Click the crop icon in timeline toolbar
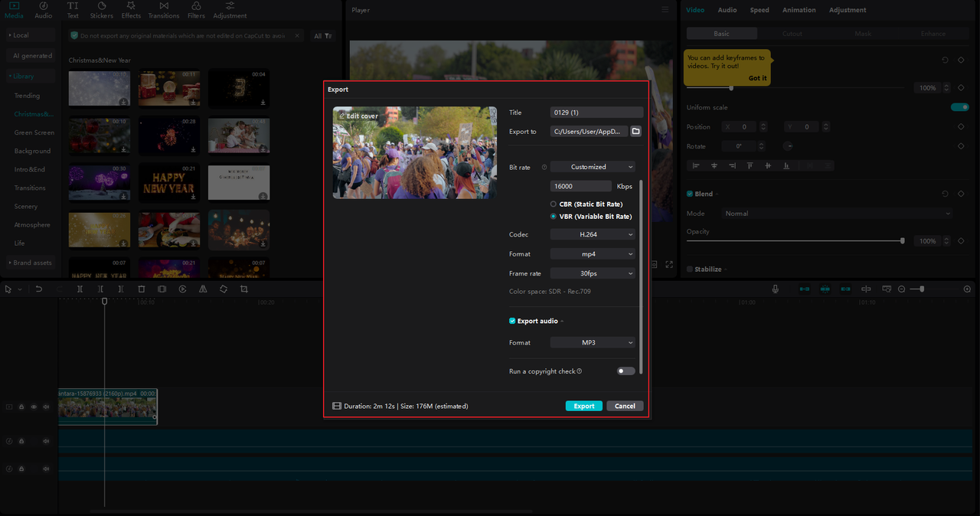The image size is (980, 516). click(x=243, y=289)
